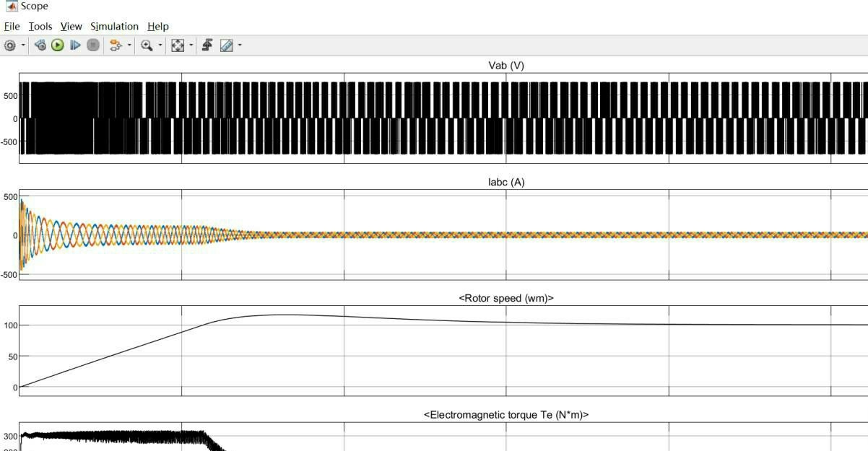Click the Step Forward icon
The image size is (868, 451).
(x=75, y=45)
